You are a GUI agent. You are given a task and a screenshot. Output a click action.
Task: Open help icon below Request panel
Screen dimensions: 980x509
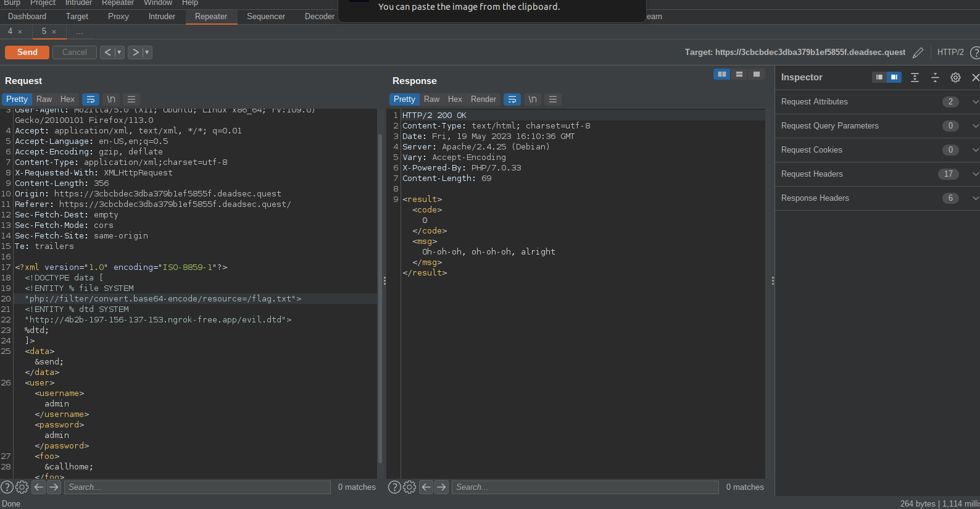click(7, 487)
